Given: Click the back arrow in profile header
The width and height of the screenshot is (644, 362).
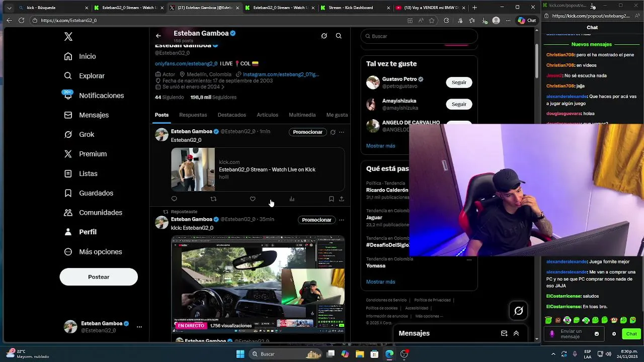Looking at the screenshot, I should pyautogui.click(x=158, y=36).
